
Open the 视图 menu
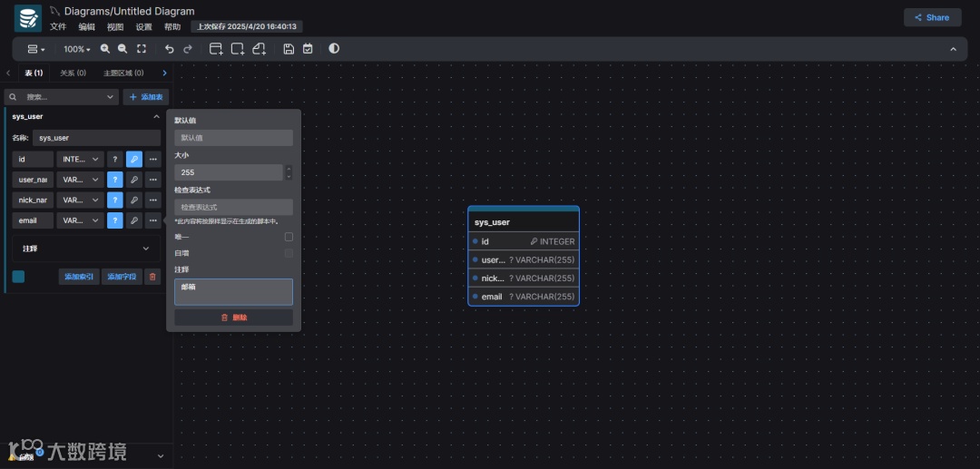[x=115, y=27]
